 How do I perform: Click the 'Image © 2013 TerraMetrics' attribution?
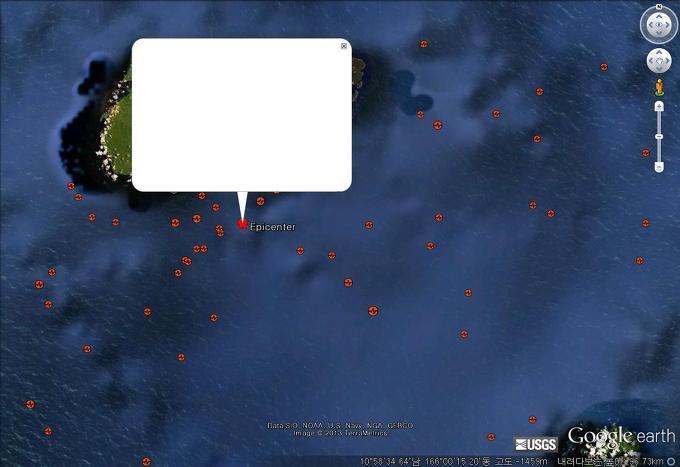340,433
